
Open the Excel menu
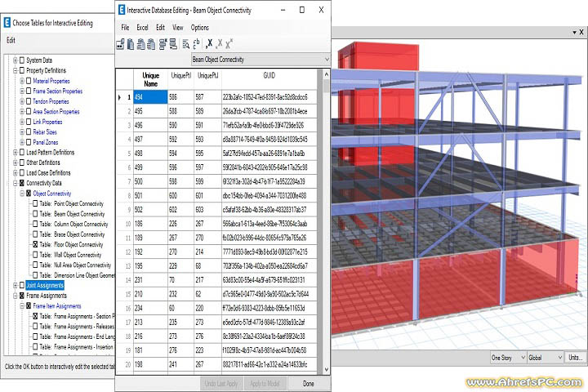coord(142,28)
